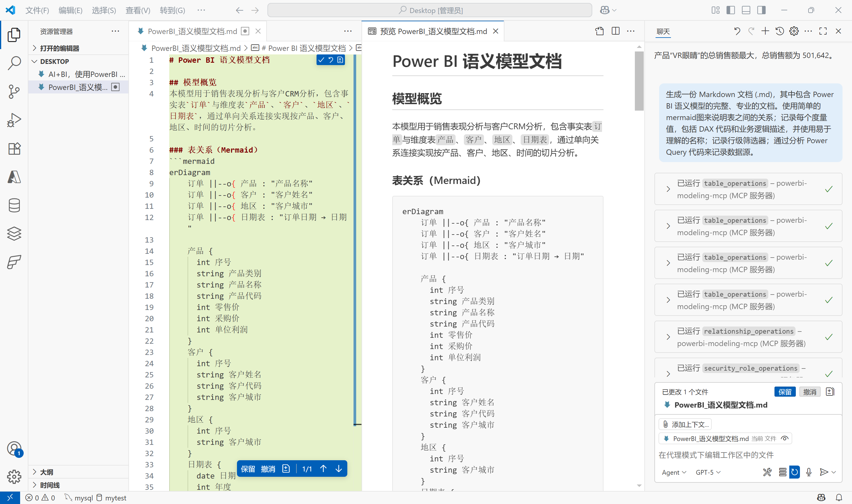
Task: Open the Database sidebar icon
Action: (x=14, y=205)
